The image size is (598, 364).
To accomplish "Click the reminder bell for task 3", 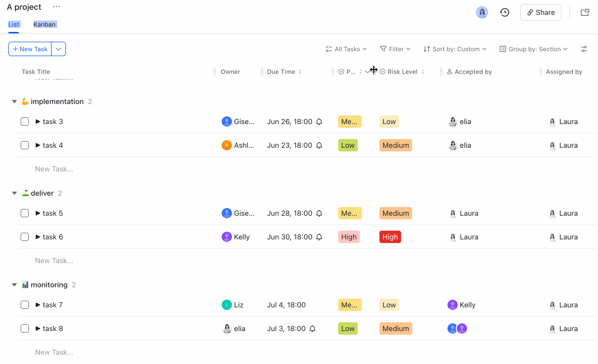I will tap(319, 122).
